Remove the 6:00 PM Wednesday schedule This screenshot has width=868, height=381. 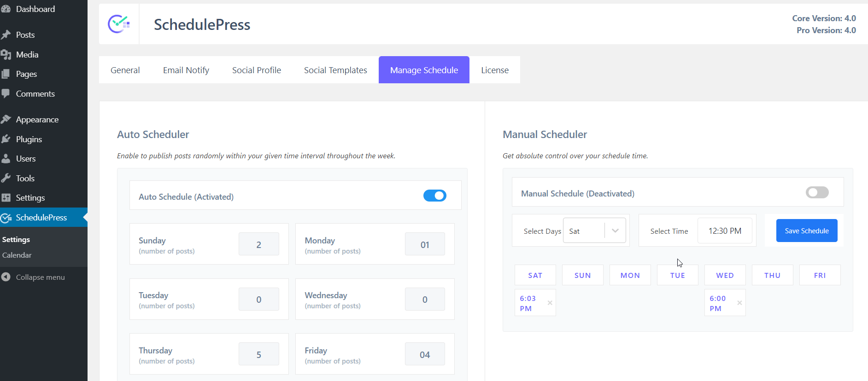point(739,303)
